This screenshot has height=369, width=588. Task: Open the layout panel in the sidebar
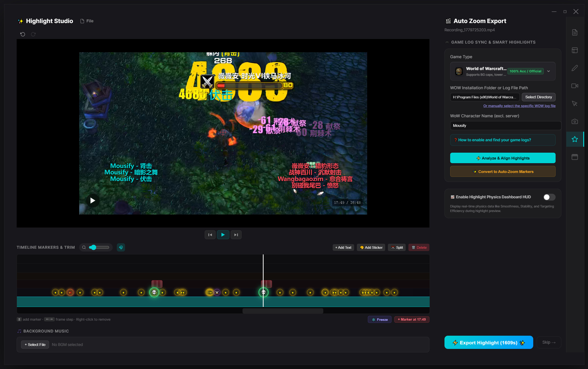coord(575,50)
